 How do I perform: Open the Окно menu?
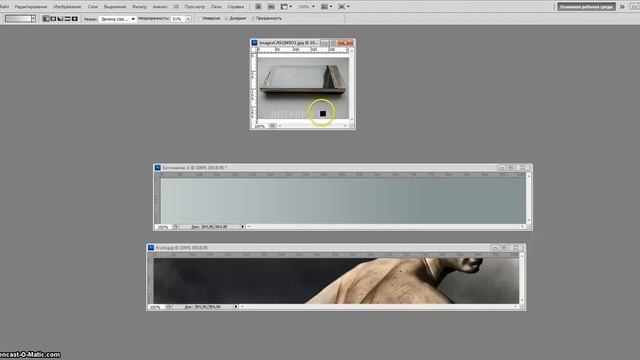tap(216, 7)
